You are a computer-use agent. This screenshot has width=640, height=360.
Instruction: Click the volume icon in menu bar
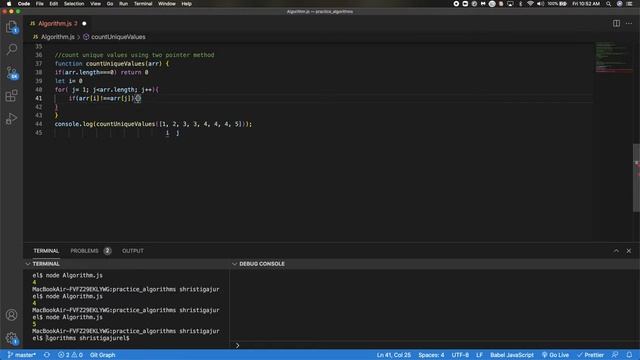[x=540, y=4]
